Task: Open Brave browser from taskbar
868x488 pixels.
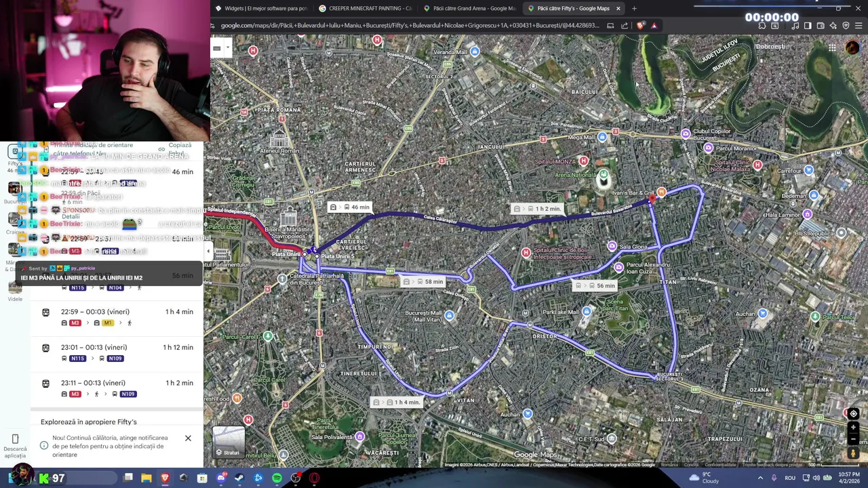Action: pyautogui.click(x=165, y=478)
